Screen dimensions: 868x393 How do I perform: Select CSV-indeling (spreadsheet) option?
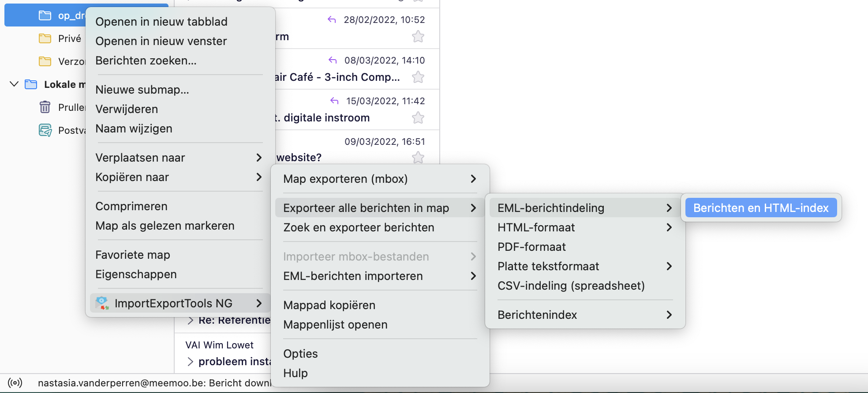point(571,286)
